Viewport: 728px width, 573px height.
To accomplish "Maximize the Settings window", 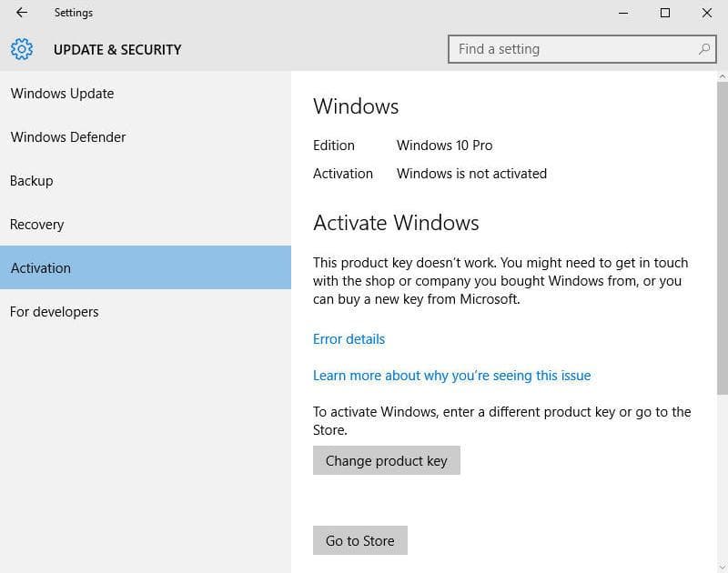I will (x=665, y=13).
